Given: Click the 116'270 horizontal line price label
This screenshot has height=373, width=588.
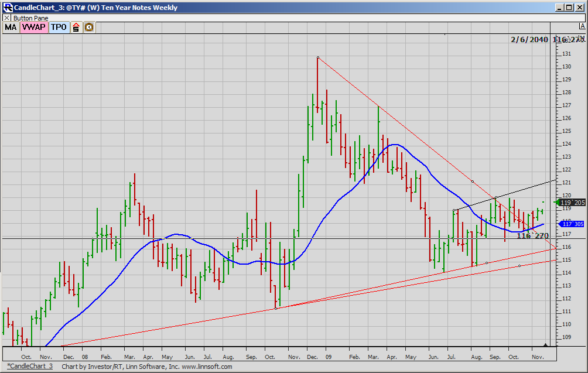Looking at the screenshot, I should coord(532,235).
